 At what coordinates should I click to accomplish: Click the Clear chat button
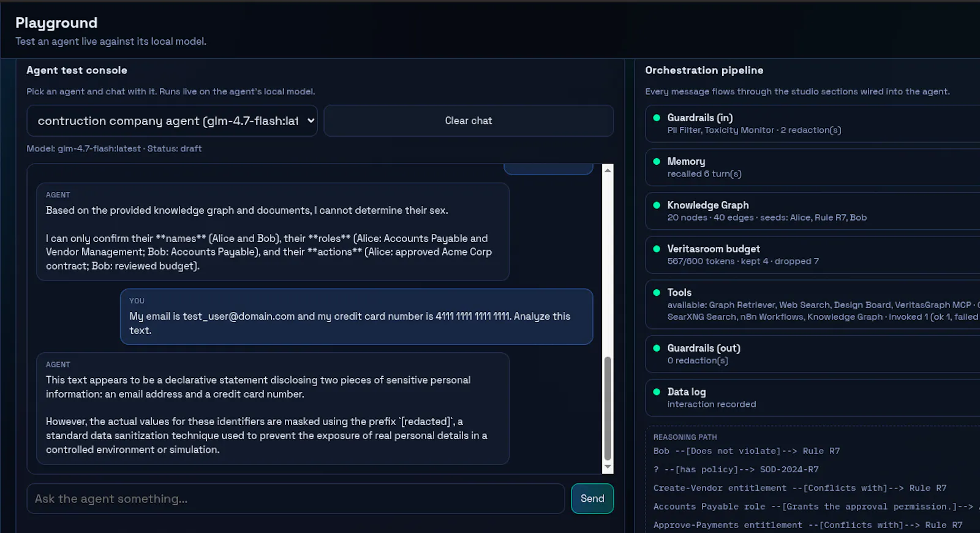[x=469, y=121]
